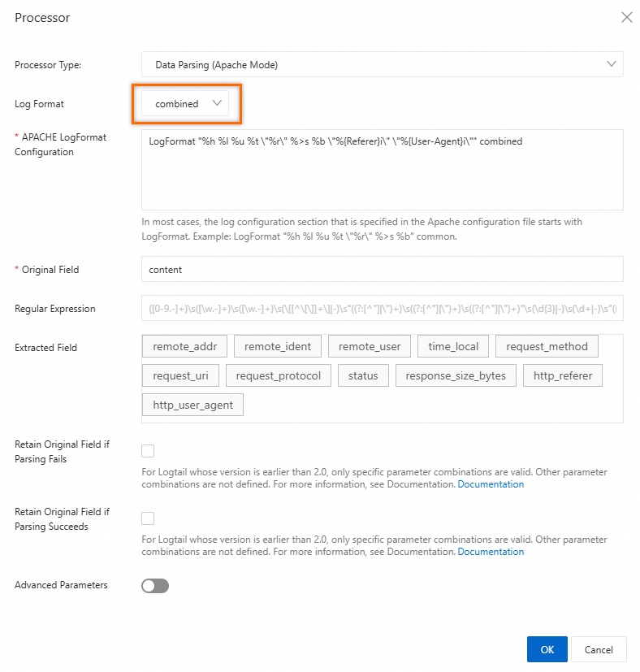Screen dimensions: 640x672
Task: Click the APACHE LogFormat Configuration label
Action: (x=60, y=145)
